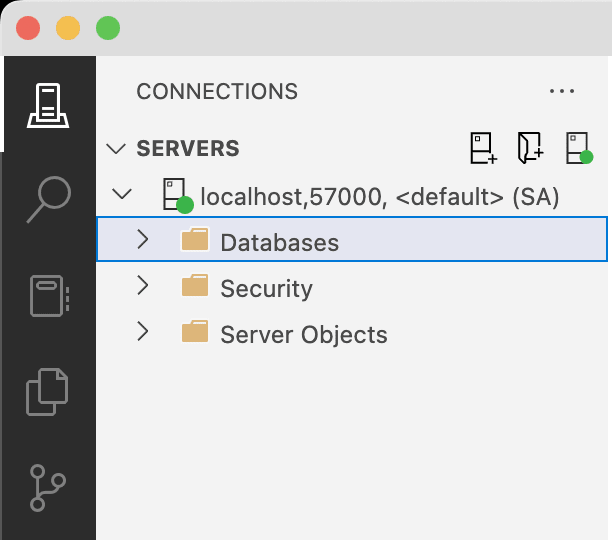Select the Server Objects tree item label
Viewport: 612px width, 540px height.
coord(304,335)
